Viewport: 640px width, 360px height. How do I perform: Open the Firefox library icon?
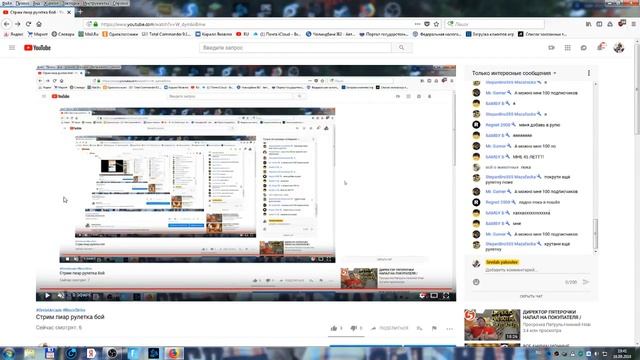[x=589, y=24]
